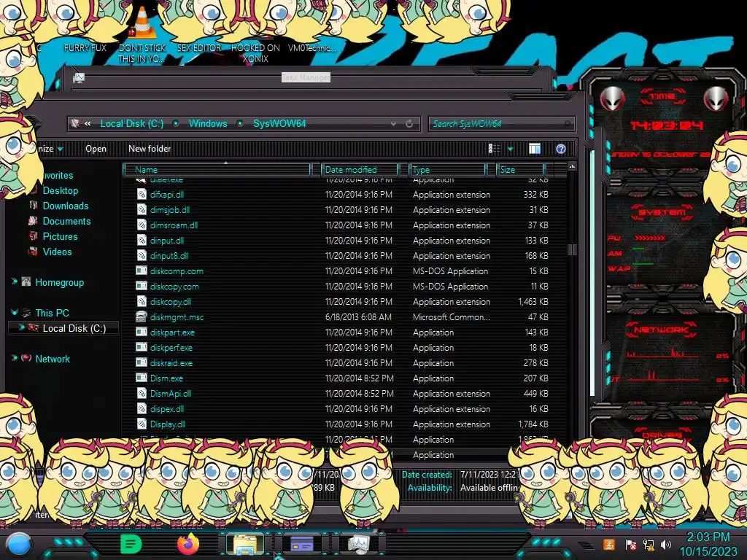The image size is (747, 560).
Task: Click the diskmgmt.msc console icon
Action: click(142, 316)
